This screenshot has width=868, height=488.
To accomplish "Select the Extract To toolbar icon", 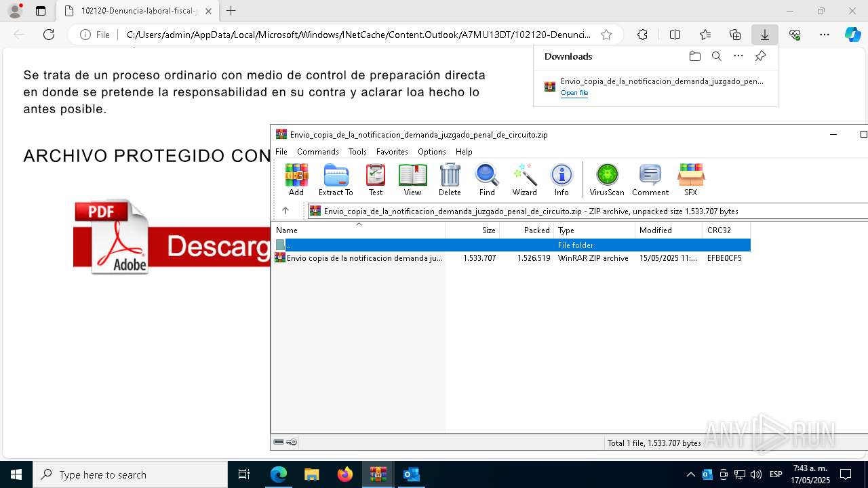I will click(336, 180).
